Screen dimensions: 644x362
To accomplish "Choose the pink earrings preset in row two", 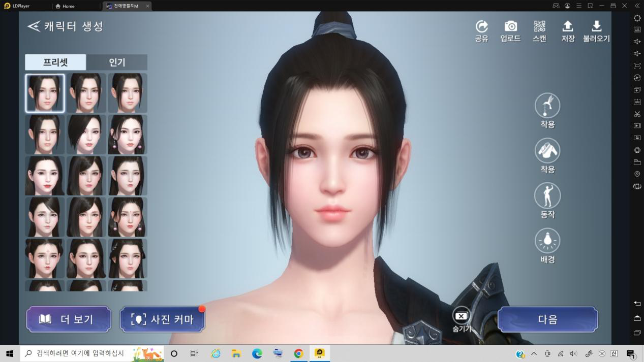I will 128,135.
